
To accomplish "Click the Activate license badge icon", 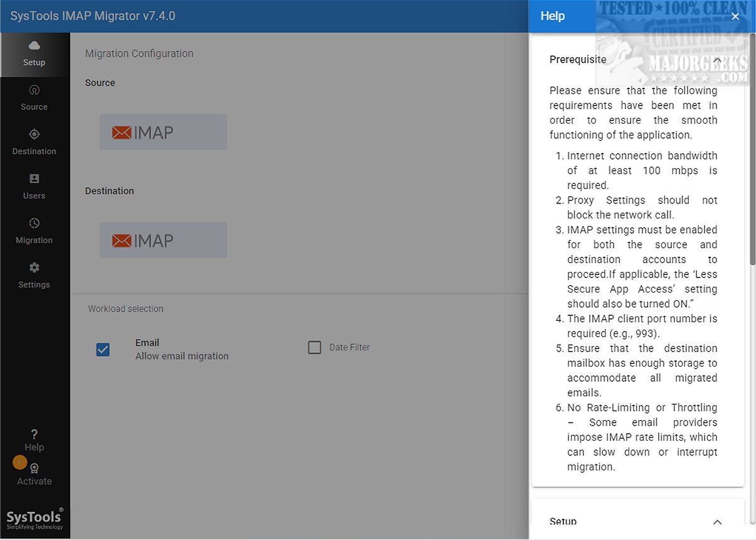I will tap(35, 468).
